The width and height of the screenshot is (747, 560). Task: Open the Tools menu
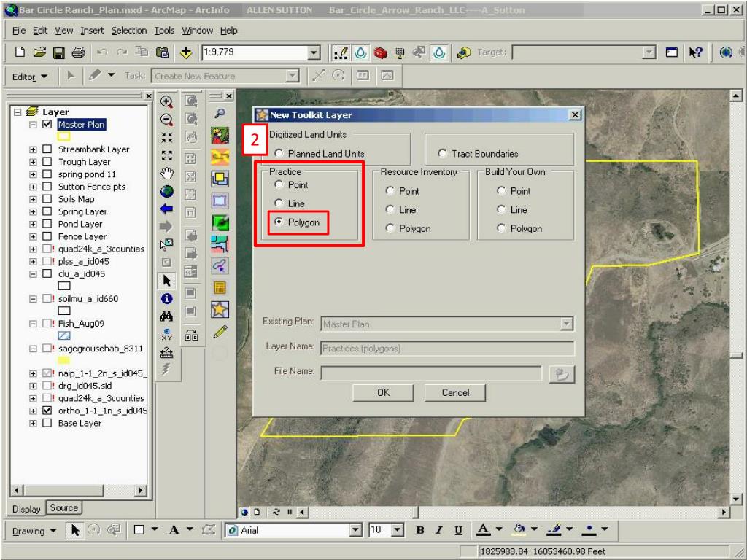(x=164, y=31)
